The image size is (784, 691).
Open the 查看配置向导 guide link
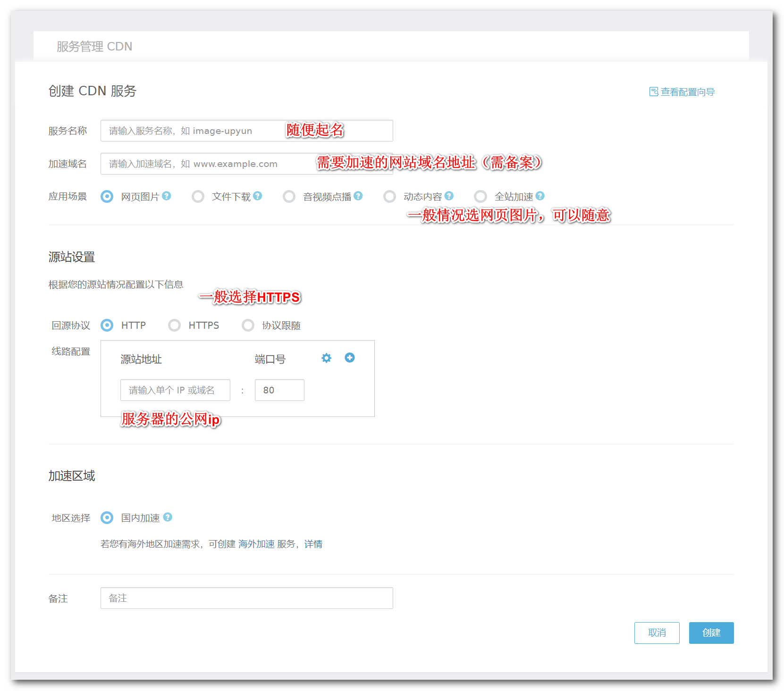click(x=682, y=92)
